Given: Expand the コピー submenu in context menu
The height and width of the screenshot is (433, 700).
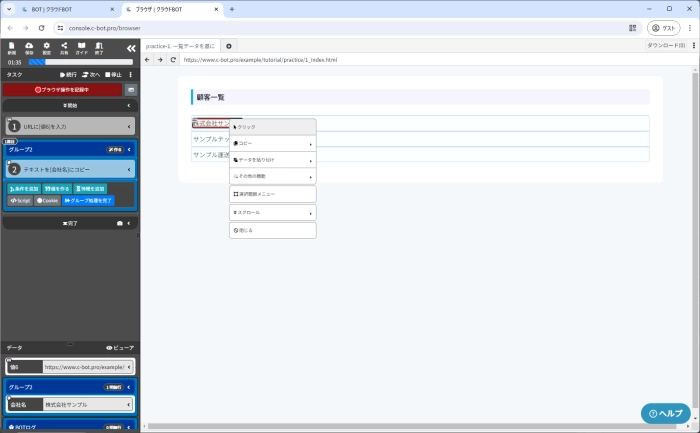Looking at the screenshot, I should point(272,143).
